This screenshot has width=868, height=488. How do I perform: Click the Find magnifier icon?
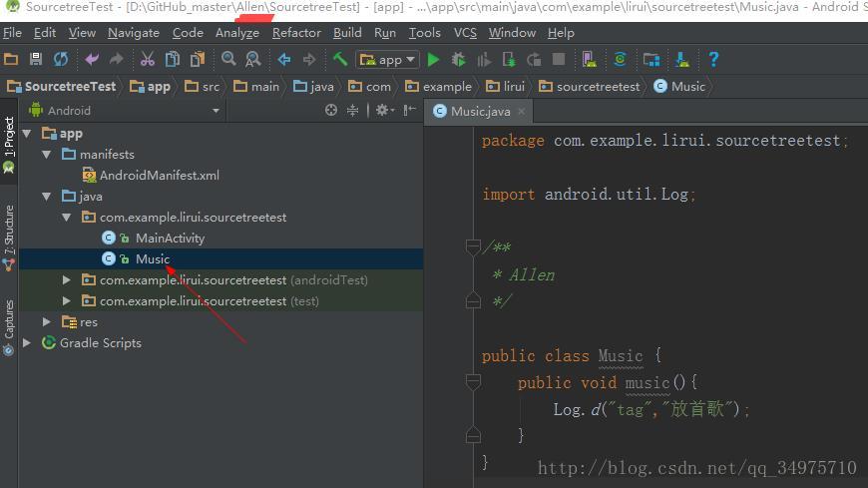[228, 59]
